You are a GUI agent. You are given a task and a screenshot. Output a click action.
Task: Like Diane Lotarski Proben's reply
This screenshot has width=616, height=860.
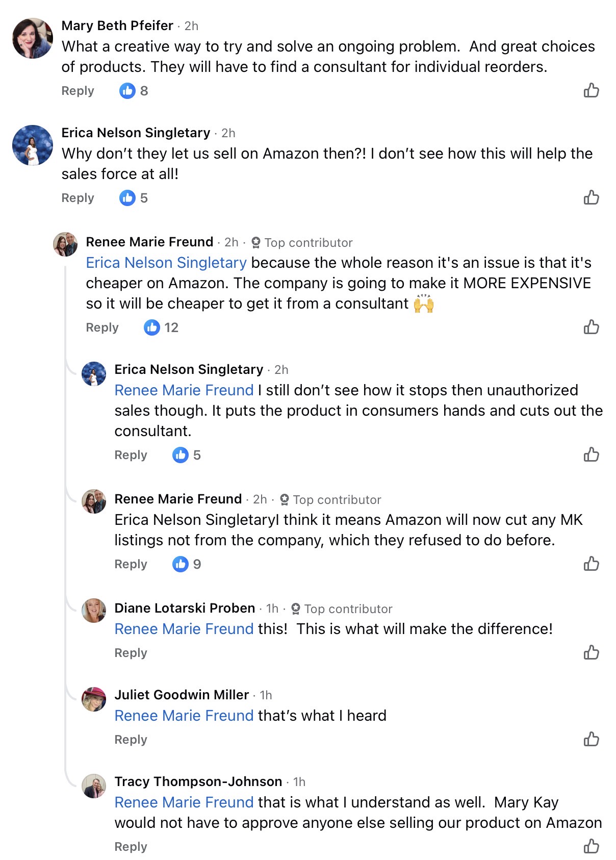[x=591, y=653]
